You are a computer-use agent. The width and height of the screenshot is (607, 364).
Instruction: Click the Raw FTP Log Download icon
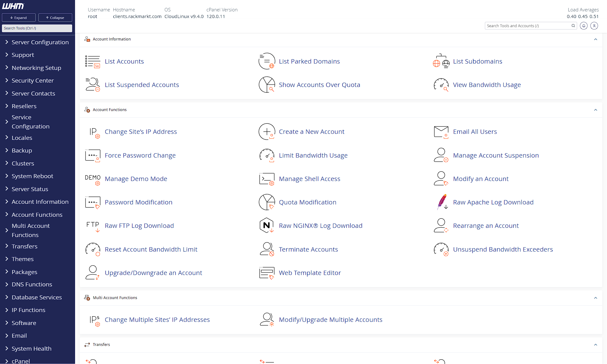pyautogui.click(x=92, y=226)
